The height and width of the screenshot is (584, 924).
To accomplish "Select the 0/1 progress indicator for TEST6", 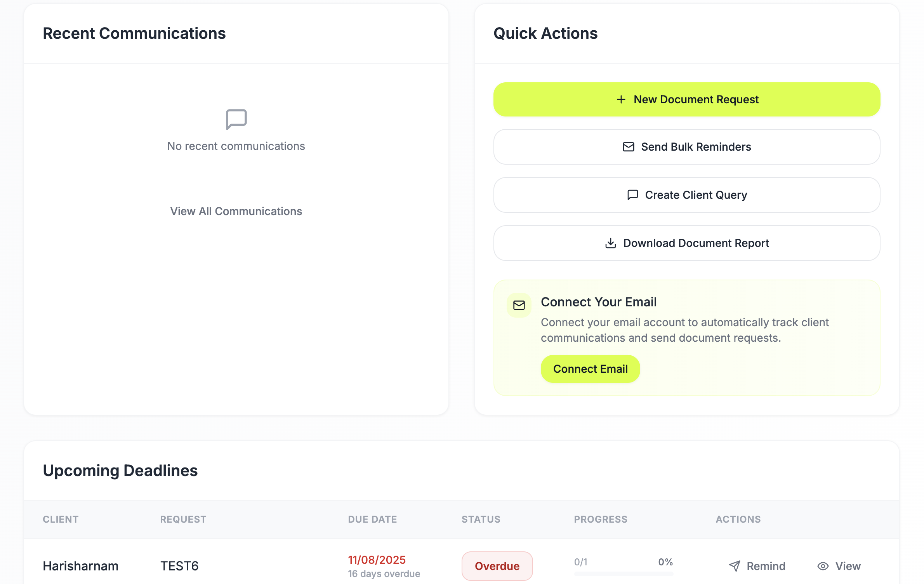I will coord(580,561).
